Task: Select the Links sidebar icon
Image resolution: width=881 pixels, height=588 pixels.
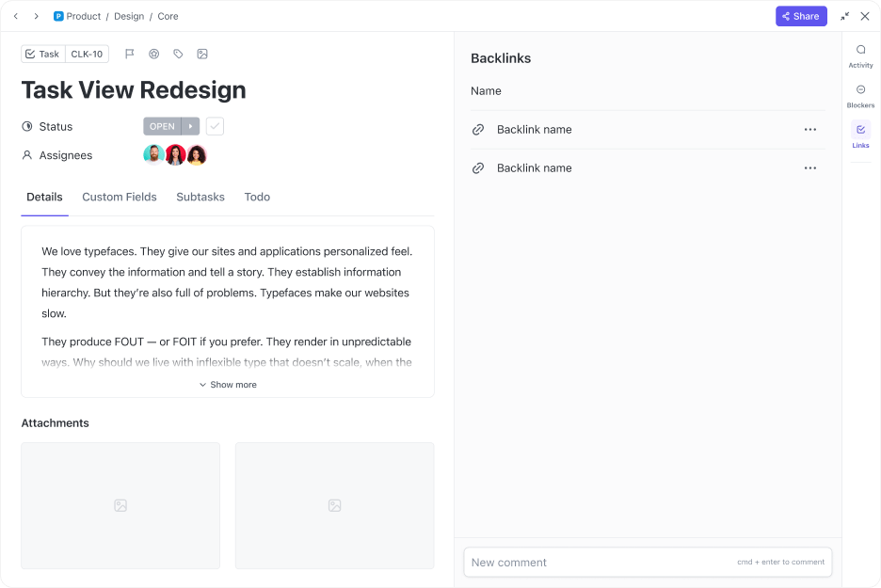Action: [x=860, y=135]
